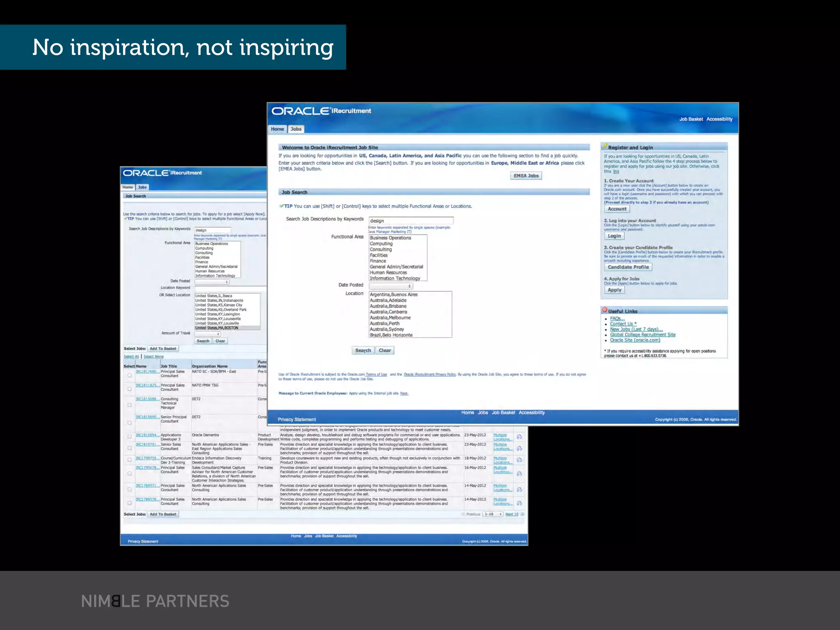Switch to the Jobs tab in front window
Screen dimensions: 840x630
click(296, 129)
